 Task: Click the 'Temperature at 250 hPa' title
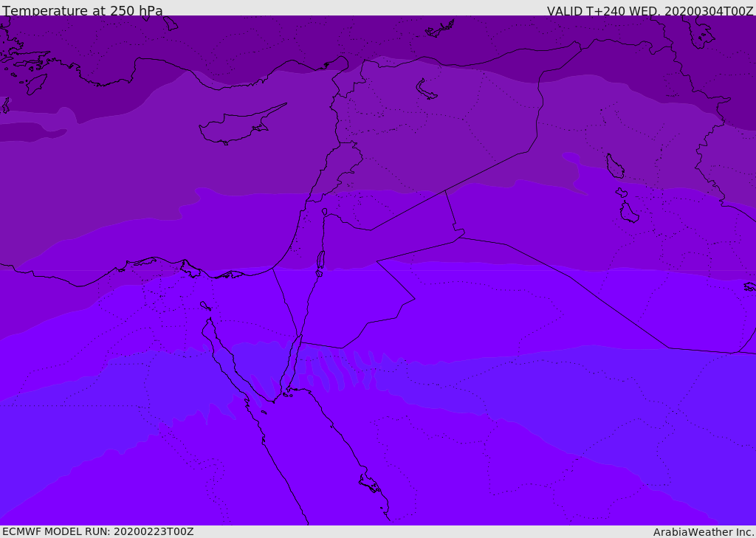[x=83, y=10]
